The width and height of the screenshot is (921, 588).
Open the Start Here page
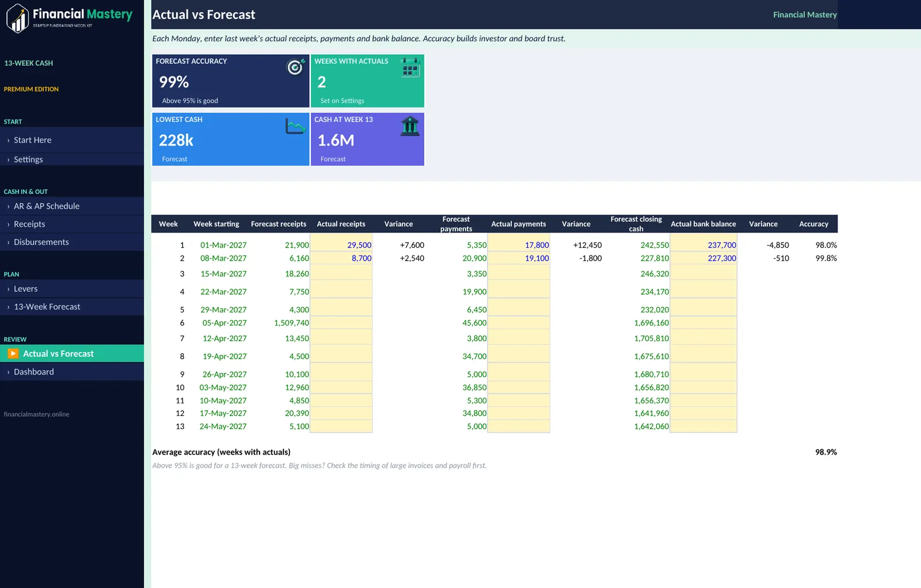click(72, 140)
